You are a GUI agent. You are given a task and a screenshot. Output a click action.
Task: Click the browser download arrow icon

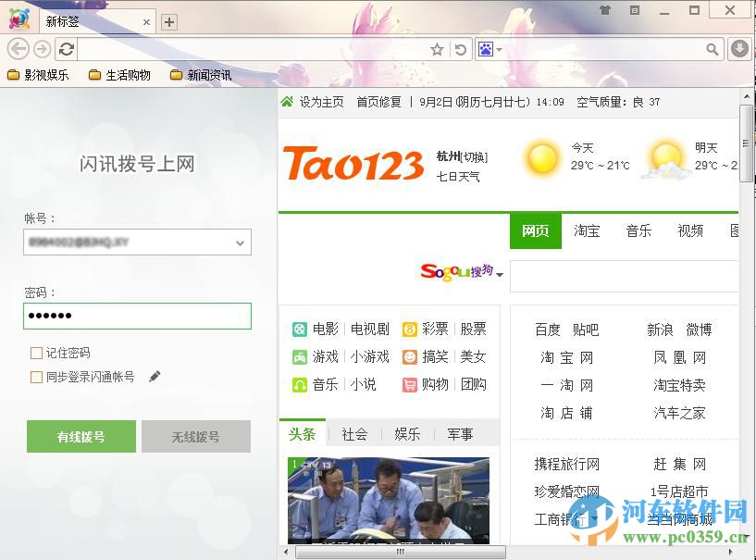click(739, 48)
